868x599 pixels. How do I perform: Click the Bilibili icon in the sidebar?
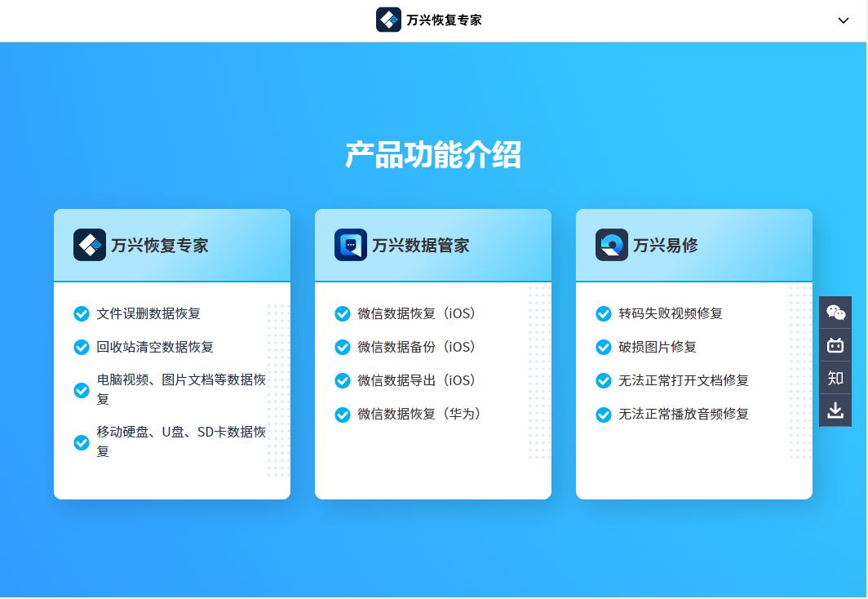[x=835, y=344]
